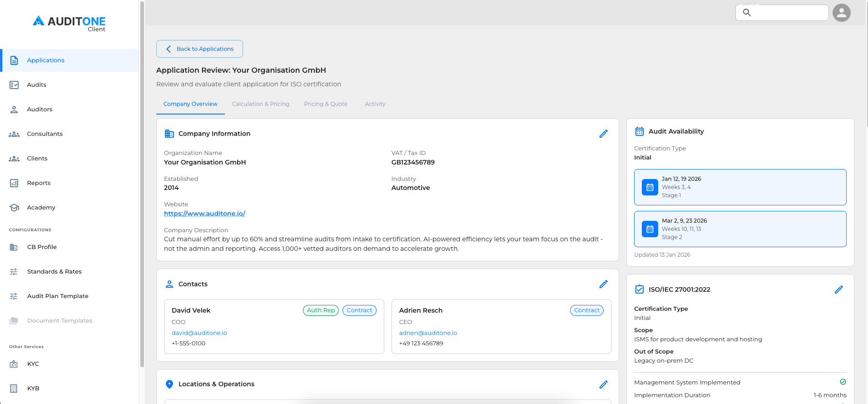Click the Stage 2 calendar icon
This screenshot has width=868, height=404.
(x=650, y=229)
